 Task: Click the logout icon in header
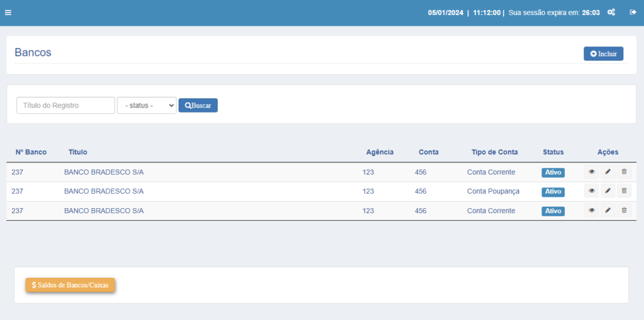coord(633,13)
